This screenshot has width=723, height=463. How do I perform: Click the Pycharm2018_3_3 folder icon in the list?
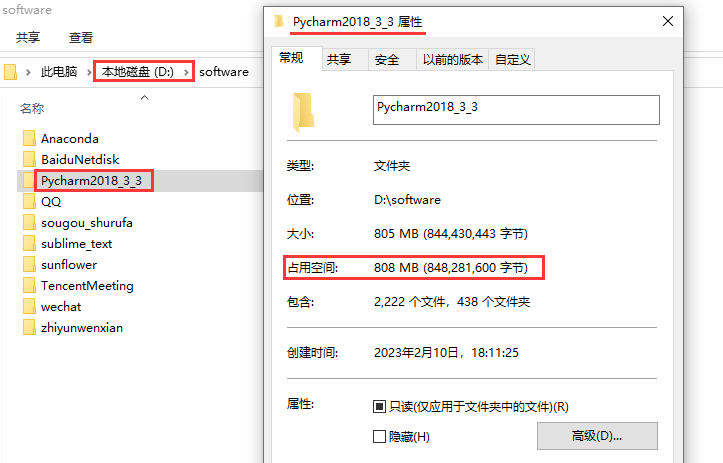pyautogui.click(x=29, y=180)
